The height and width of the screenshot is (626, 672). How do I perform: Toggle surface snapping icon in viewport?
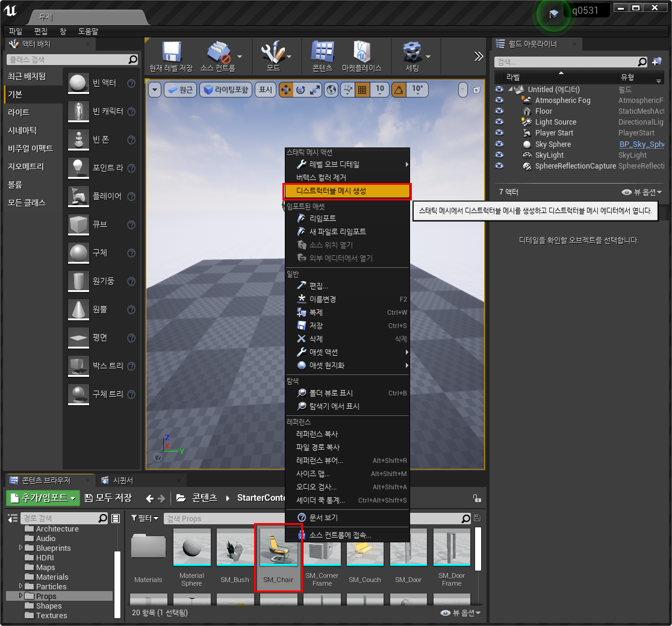348,90
